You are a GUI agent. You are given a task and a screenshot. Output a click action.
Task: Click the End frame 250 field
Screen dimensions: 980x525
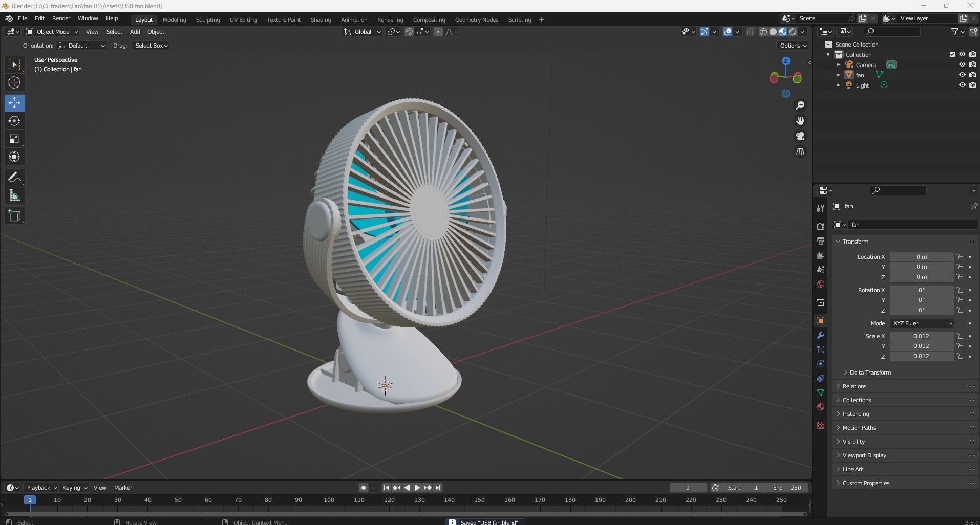[787, 488]
